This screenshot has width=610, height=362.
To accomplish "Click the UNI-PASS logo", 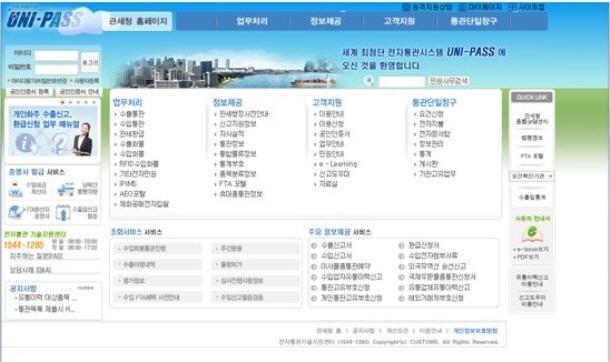I will point(44,19).
